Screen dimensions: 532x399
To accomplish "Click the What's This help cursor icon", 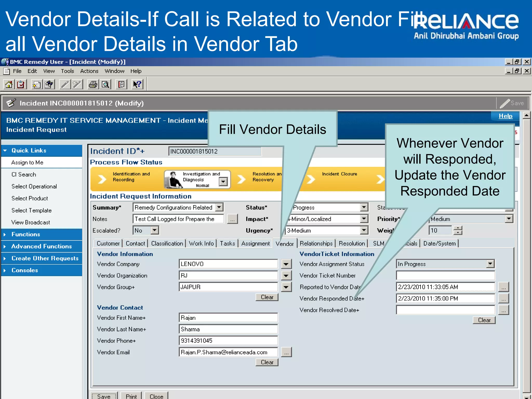I will pyautogui.click(x=137, y=84).
